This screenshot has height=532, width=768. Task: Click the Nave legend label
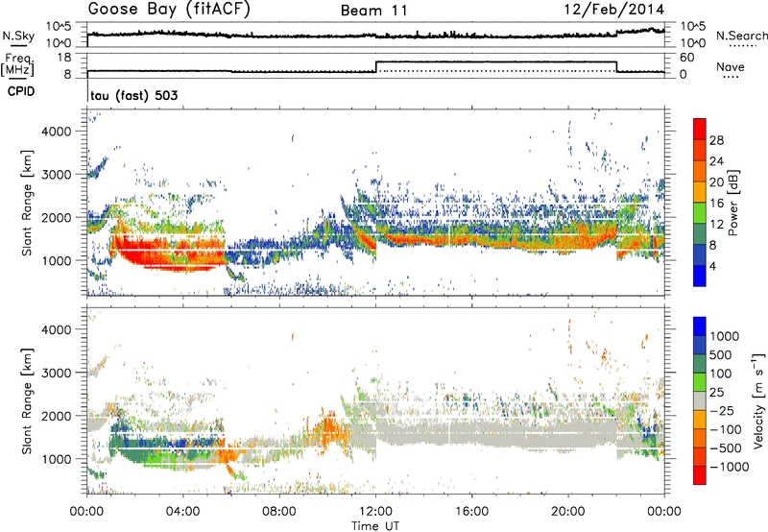pyautogui.click(x=730, y=66)
